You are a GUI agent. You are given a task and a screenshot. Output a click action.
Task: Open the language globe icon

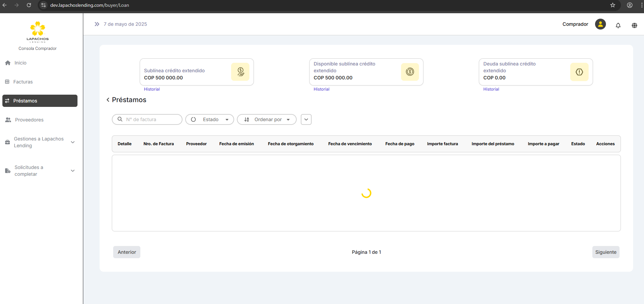pos(634,25)
